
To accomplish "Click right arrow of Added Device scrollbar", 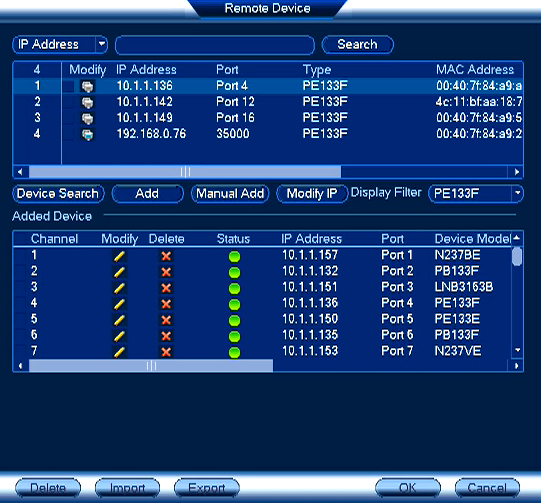I will pos(517,366).
